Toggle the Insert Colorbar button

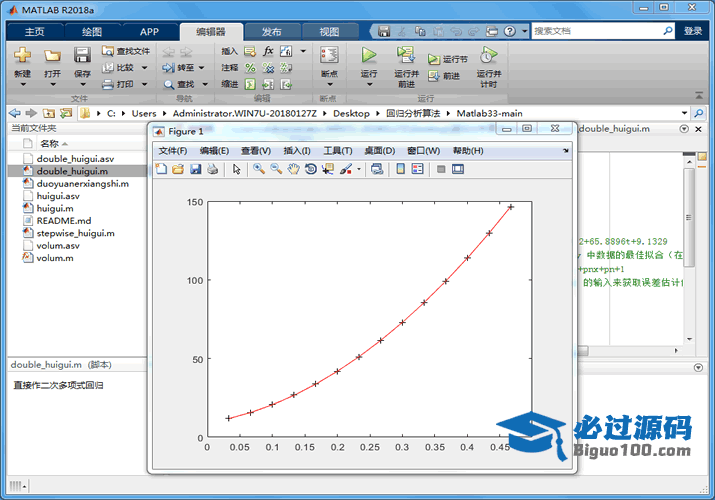click(401, 169)
